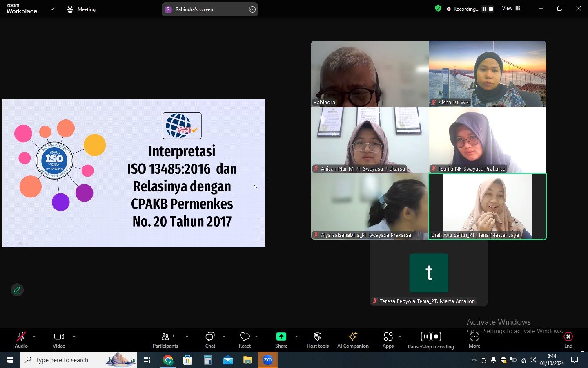Expand the video options arrow
The height and width of the screenshot is (368, 588).
(x=74, y=337)
